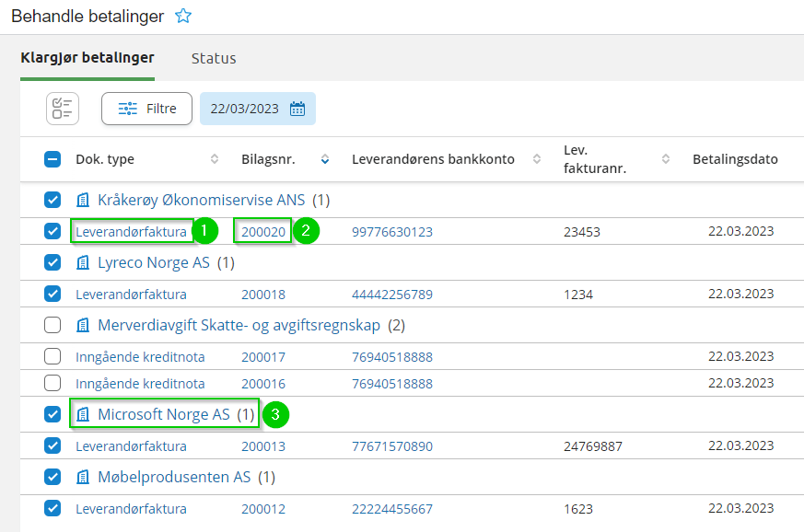Uncheck checkbox for invoice 200012
The image size is (804, 532).
click(x=52, y=508)
